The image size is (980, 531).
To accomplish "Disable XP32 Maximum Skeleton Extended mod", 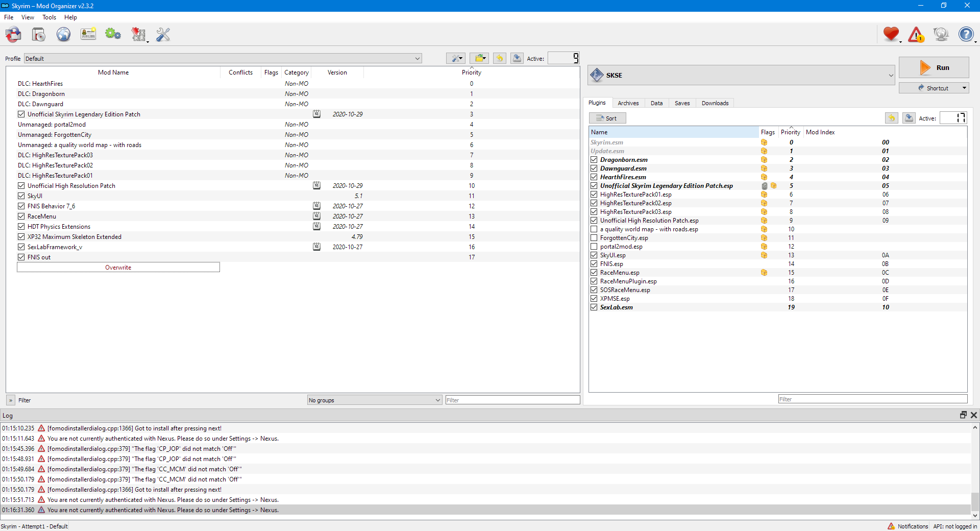I will pyautogui.click(x=21, y=237).
